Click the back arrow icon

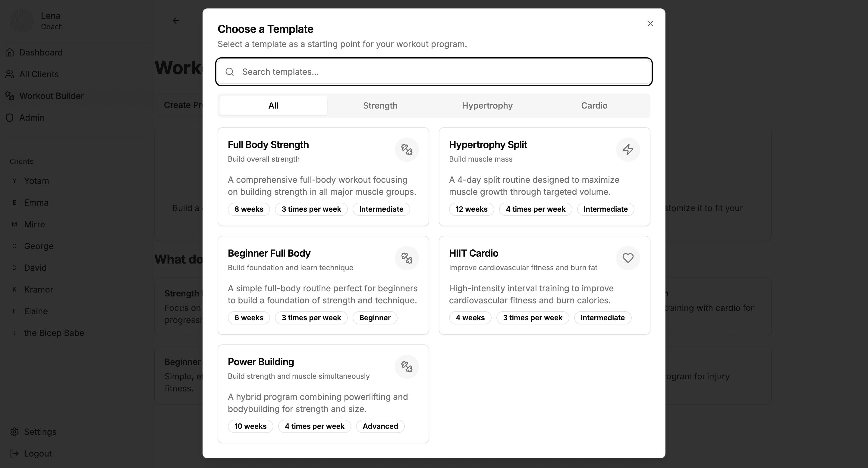coord(176,21)
